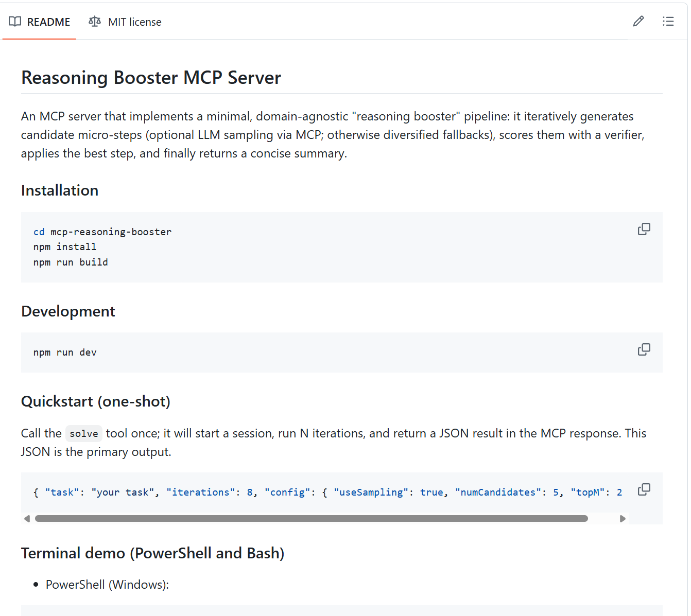
Task: Click the Reasoning Booster MCP Server heading
Action: click(151, 77)
